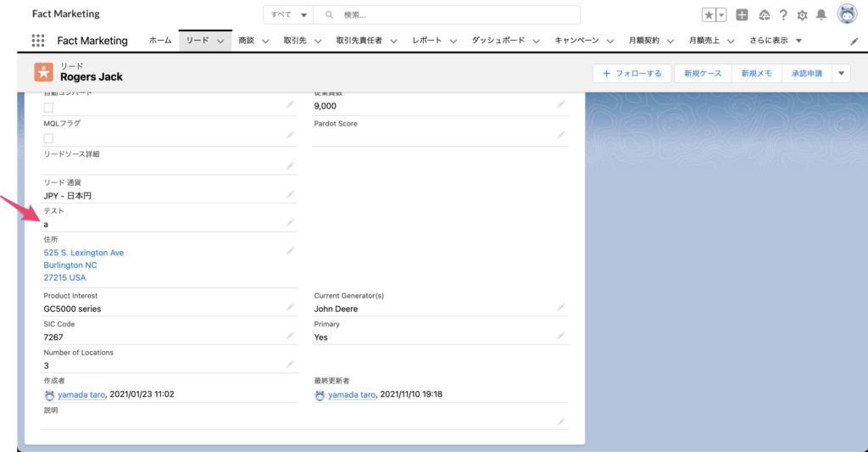Expand the 取引先責任者 tab chevron

[x=393, y=41]
